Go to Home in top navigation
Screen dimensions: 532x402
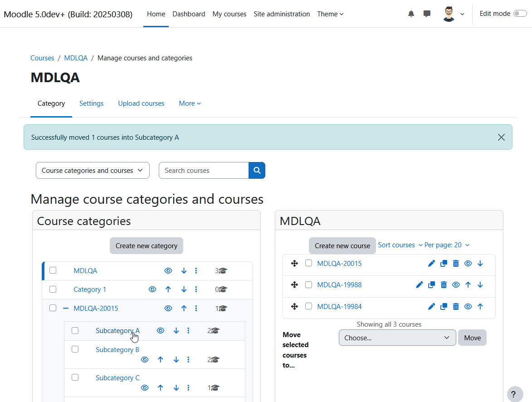[x=156, y=14]
